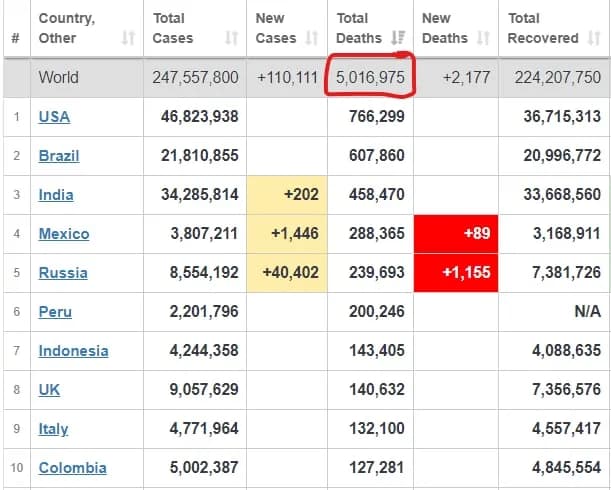
Task: Click the World row label
Action: pos(58,77)
